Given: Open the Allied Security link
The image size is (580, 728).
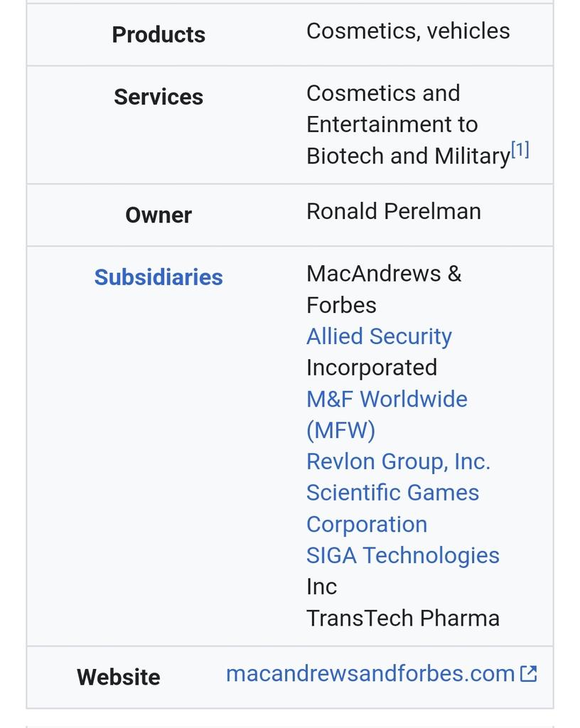Looking at the screenshot, I should pyautogui.click(x=379, y=336).
